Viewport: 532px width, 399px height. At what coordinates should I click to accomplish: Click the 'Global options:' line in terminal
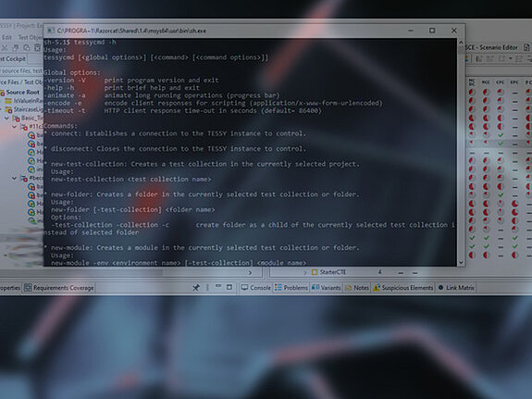[x=72, y=72]
